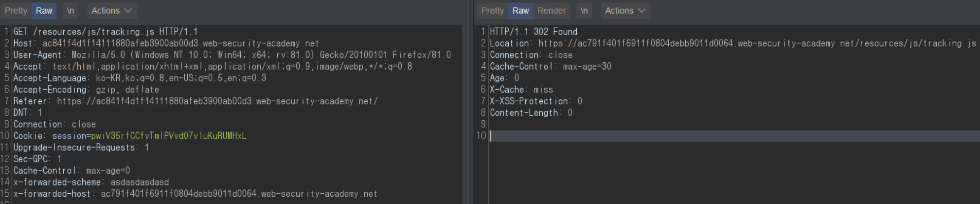Click the highlighted session cookie value
The width and height of the screenshot is (980, 204).
click(168, 136)
